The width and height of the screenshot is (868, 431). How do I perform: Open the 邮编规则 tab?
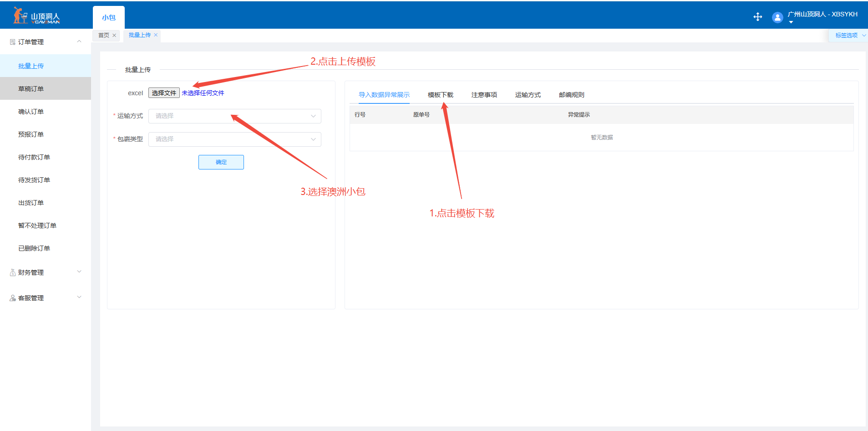(x=571, y=95)
